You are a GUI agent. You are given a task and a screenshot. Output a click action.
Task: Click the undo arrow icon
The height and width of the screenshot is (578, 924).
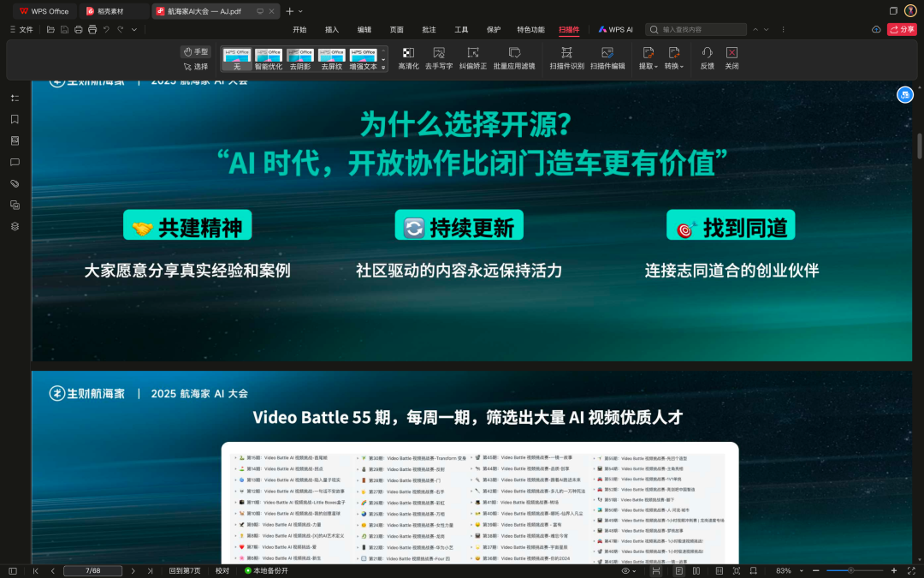click(x=107, y=29)
